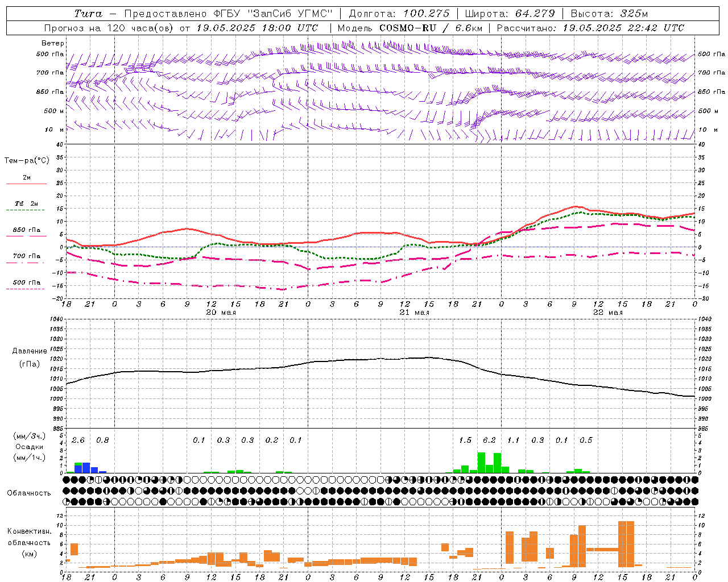Click the "20 мая" date label
The height and width of the screenshot is (582, 728).
221,313
